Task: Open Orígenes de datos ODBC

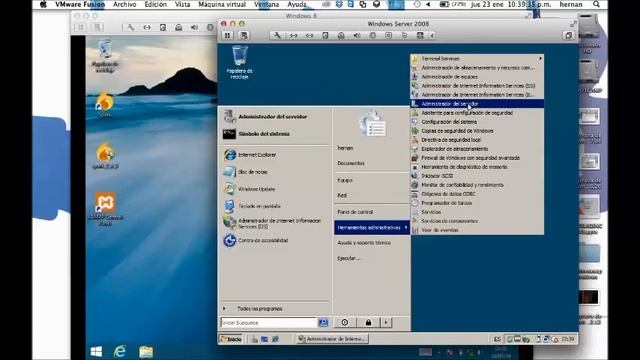Action: click(477, 194)
